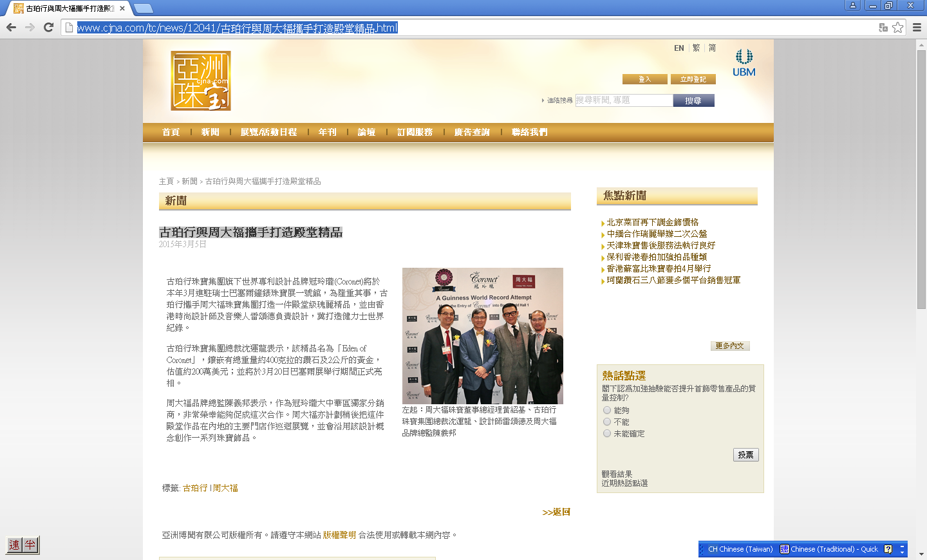
Task: Click the 更多內文 more button
Action: click(730, 346)
